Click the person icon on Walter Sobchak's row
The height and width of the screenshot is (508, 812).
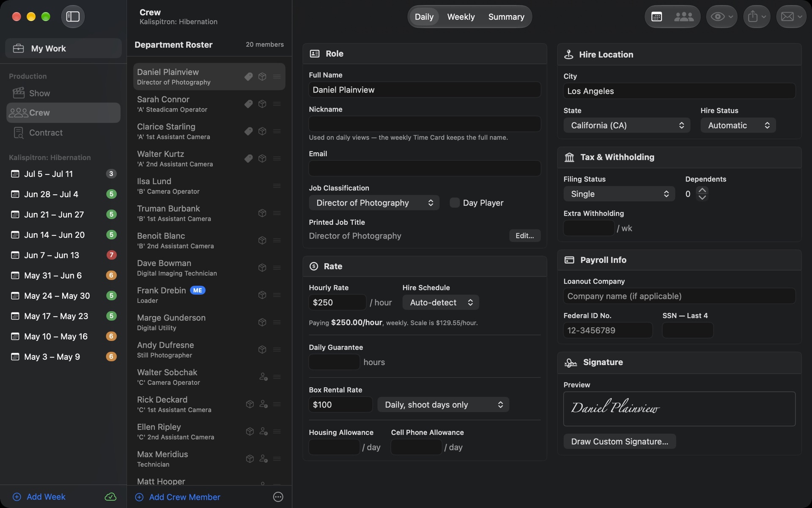coord(263,377)
